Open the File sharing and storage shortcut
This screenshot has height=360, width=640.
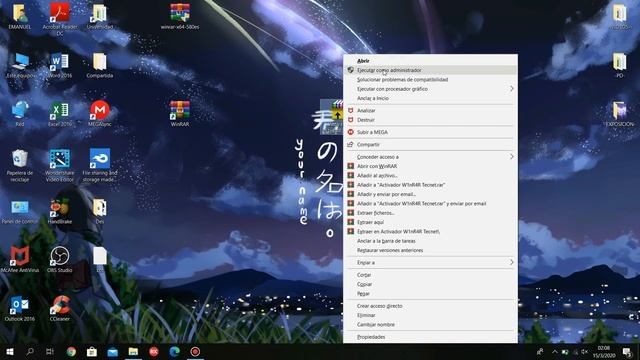100,165
